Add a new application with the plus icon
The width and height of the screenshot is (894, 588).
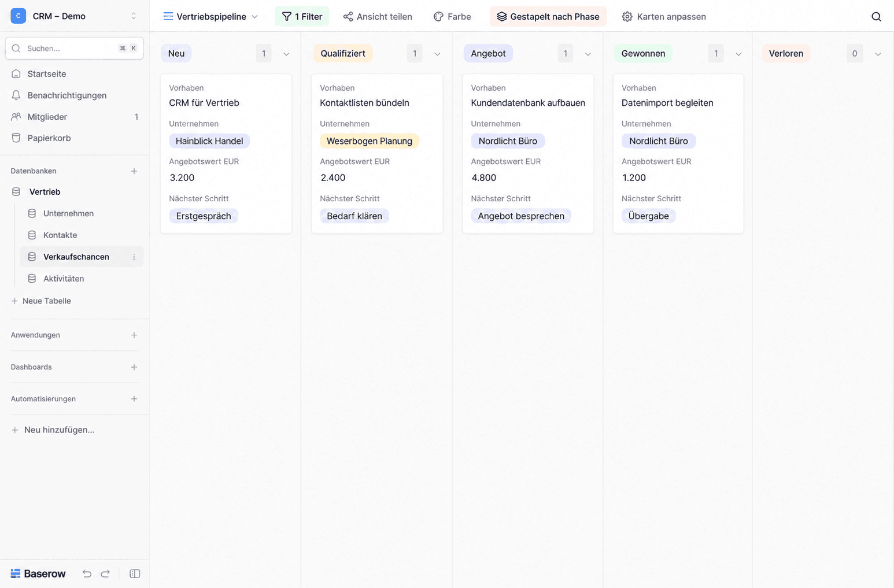pyautogui.click(x=134, y=335)
